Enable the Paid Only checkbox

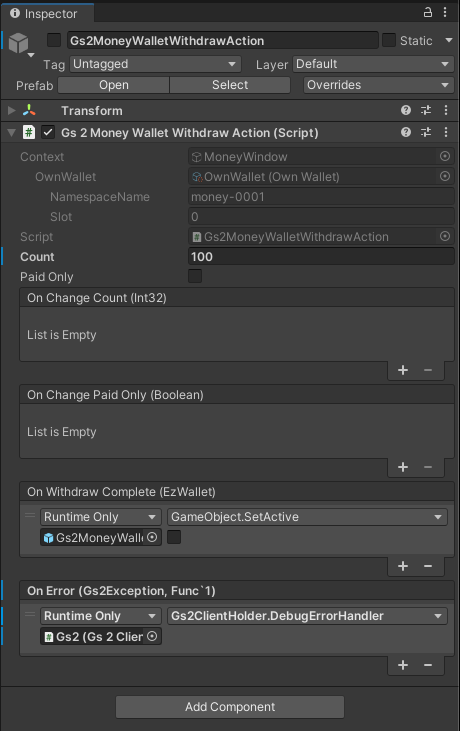click(195, 276)
